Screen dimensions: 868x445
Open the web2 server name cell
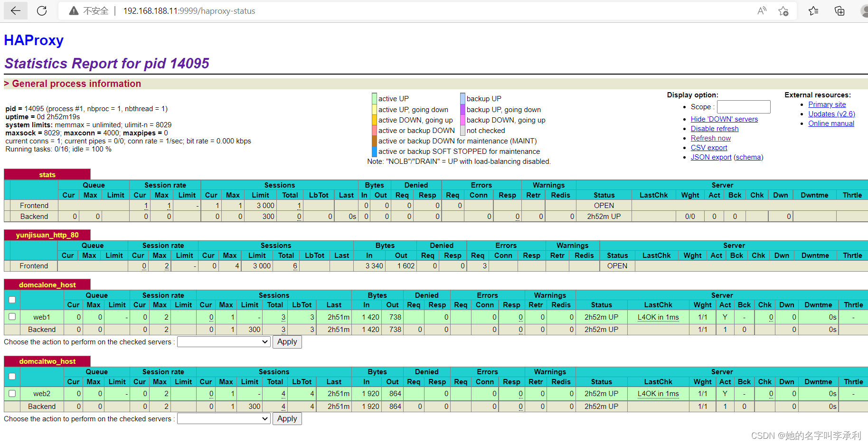[x=42, y=393]
